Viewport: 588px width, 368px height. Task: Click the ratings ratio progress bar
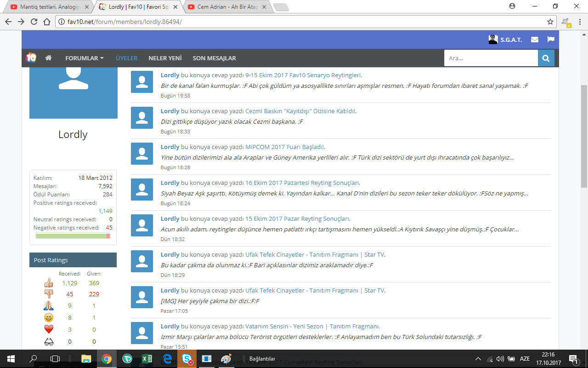pos(73,236)
